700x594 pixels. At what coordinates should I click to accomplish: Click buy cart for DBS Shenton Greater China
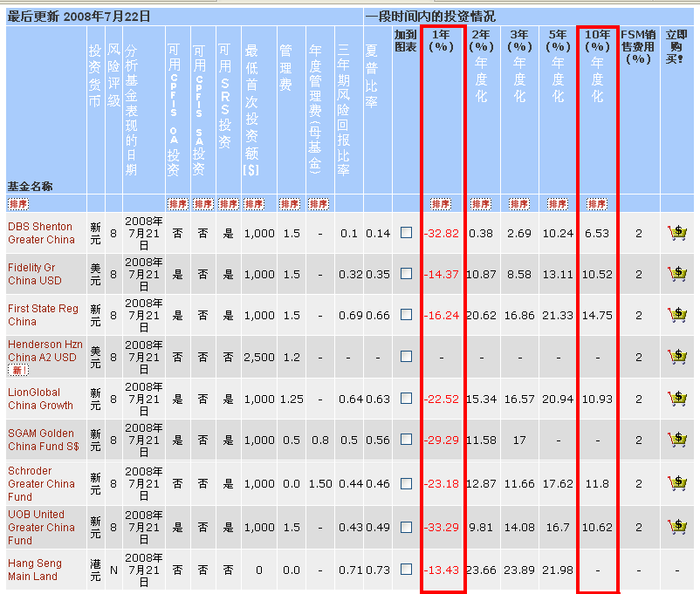click(x=676, y=233)
